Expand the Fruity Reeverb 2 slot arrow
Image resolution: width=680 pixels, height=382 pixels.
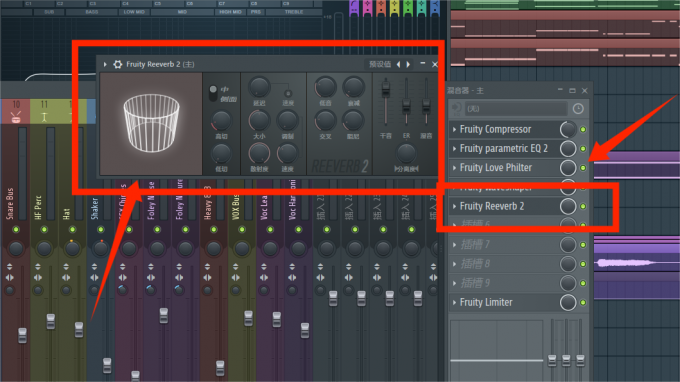coord(454,206)
